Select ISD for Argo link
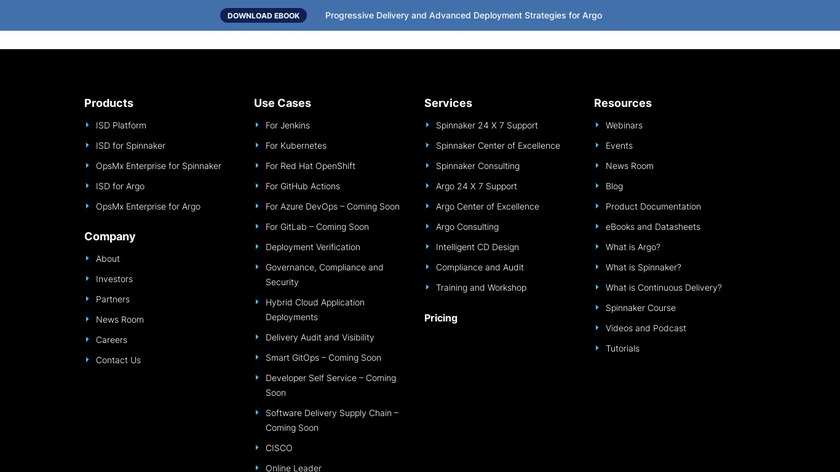The image size is (840, 472). pos(120,186)
